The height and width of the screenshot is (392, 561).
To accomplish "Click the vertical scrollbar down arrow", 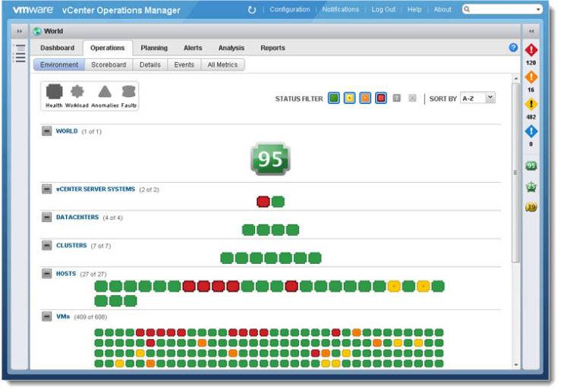I will (x=515, y=365).
